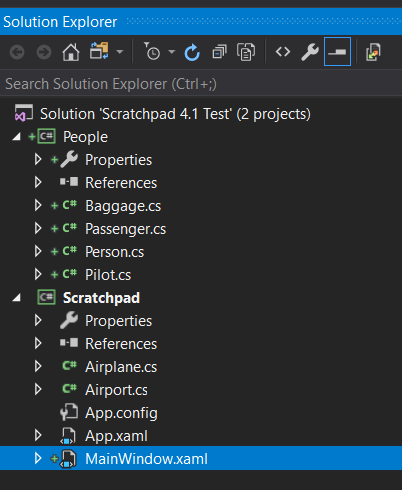Select the Baggage.cs file

coord(123,206)
